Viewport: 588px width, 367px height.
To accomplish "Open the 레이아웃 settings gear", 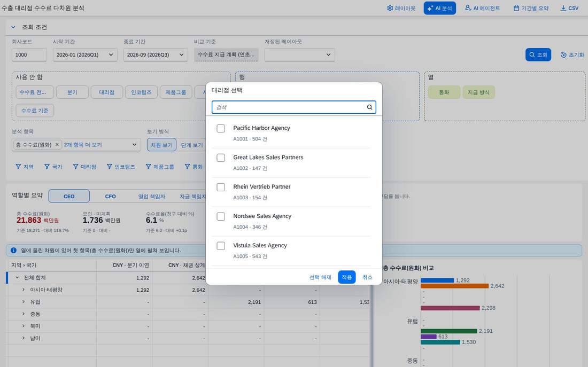I will (401, 8).
